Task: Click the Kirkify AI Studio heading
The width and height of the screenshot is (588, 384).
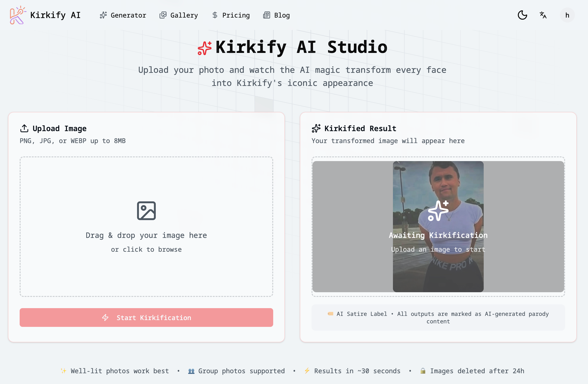Action: pos(301,47)
